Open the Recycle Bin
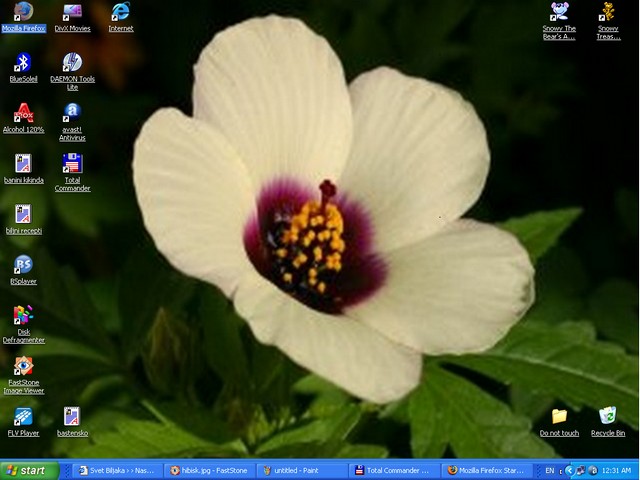This screenshot has height=480, width=640. click(607, 416)
